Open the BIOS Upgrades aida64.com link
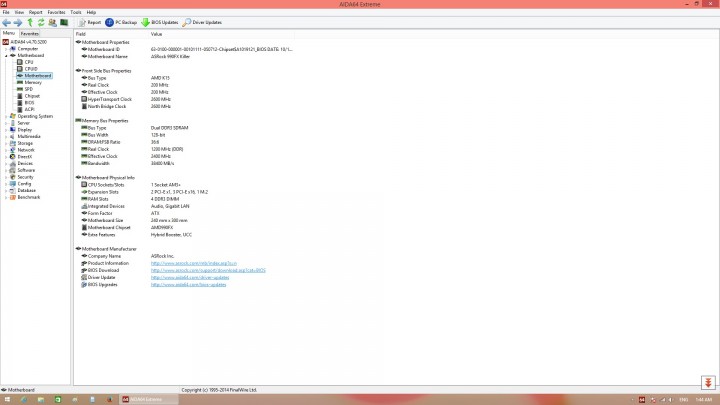The height and width of the screenshot is (405, 720). [188, 285]
